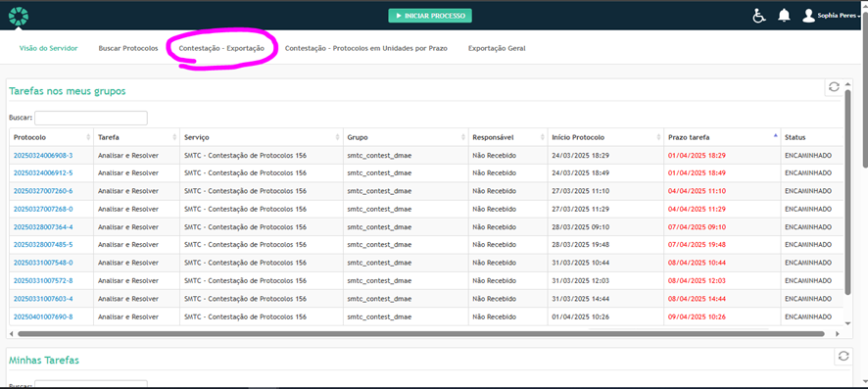
Task: Click the table scroll-down arrow
Action: pyautogui.click(x=847, y=322)
